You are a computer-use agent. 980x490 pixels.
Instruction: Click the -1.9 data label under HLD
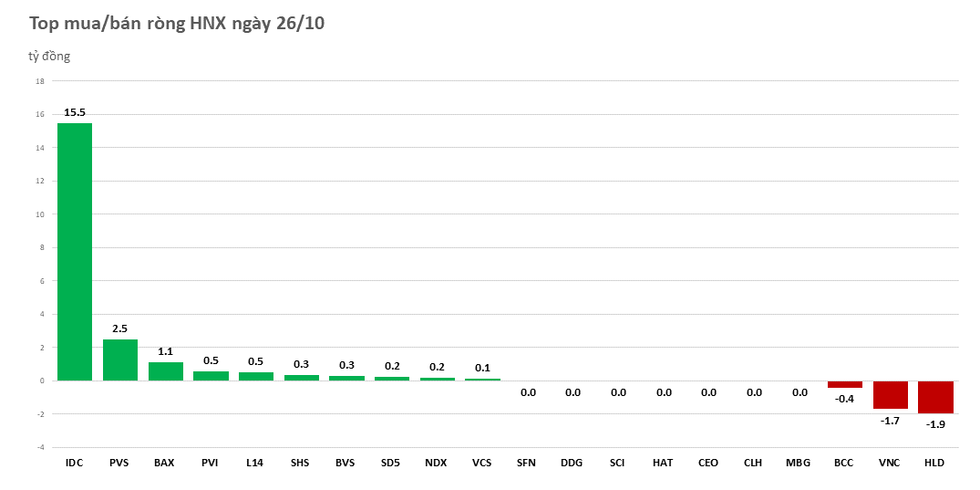[x=935, y=424]
